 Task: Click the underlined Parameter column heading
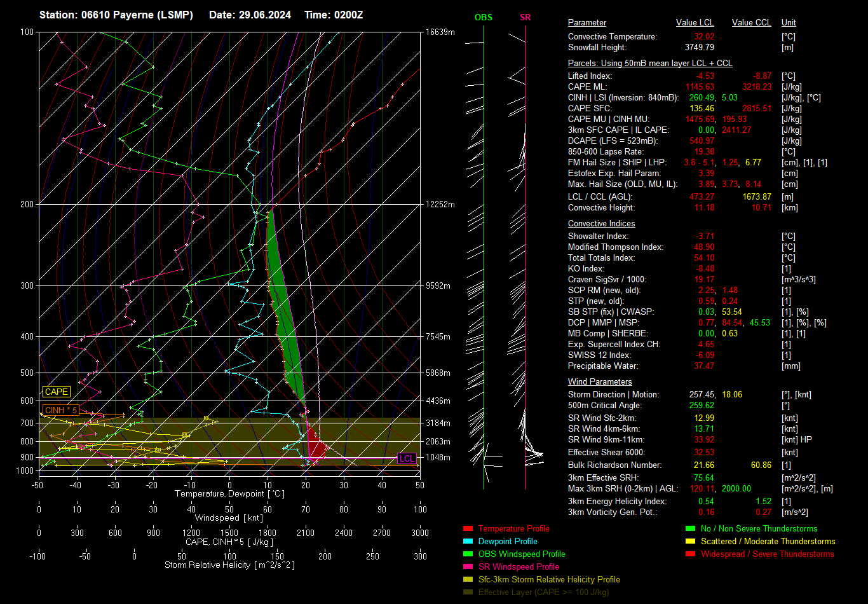coord(587,23)
